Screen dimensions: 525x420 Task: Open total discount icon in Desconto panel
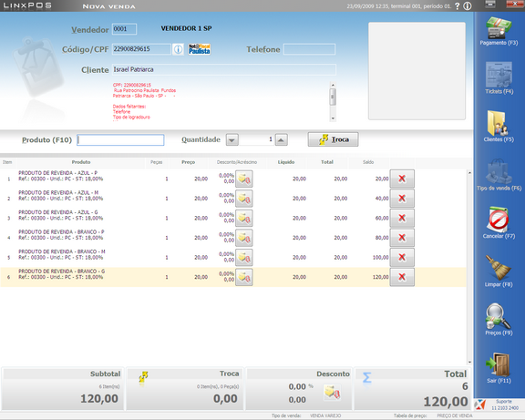[332, 393]
